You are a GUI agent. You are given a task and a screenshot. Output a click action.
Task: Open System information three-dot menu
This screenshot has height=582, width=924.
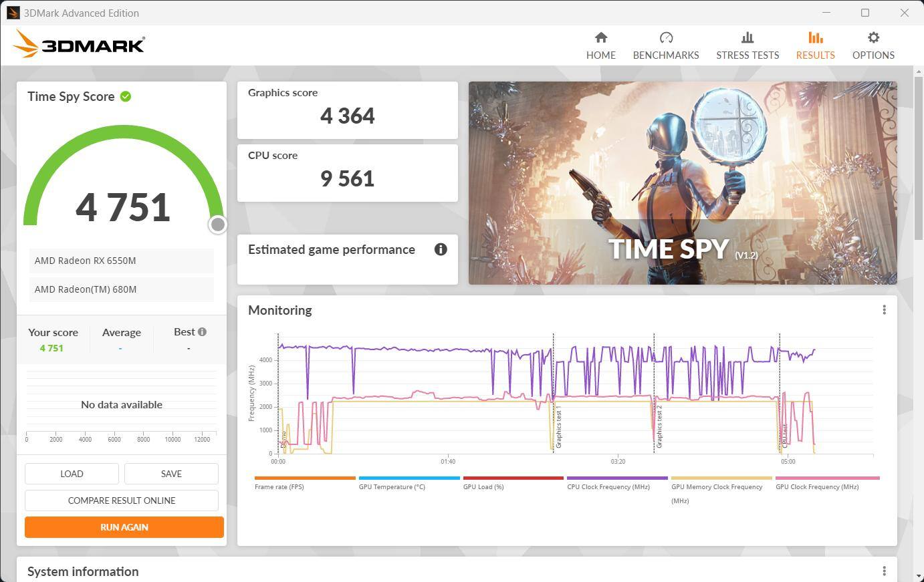(884, 571)
